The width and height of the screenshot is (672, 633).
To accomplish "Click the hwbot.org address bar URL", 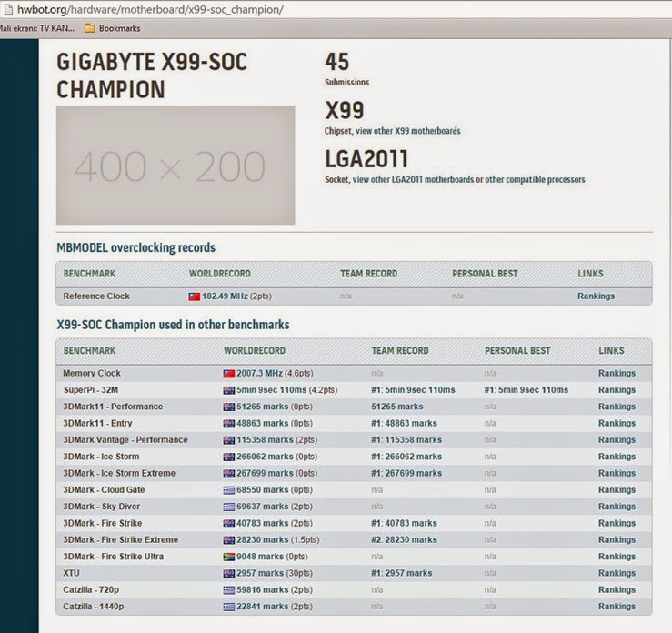I will 150,9.
